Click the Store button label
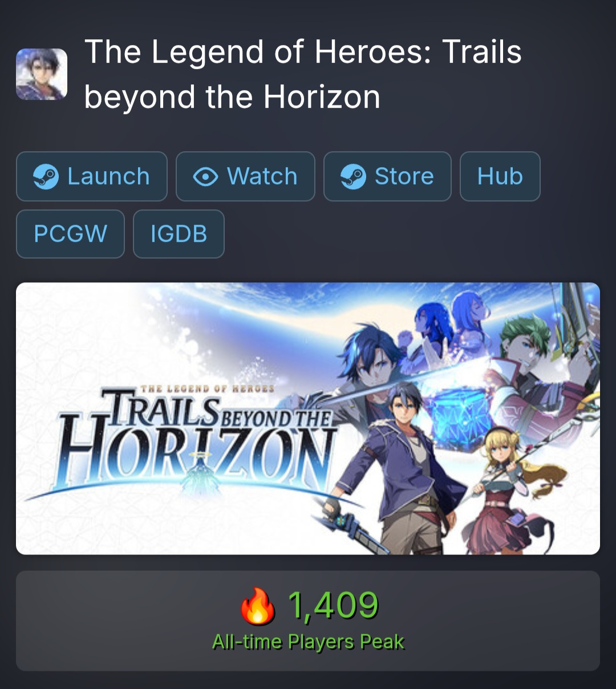The image size is (616, 689). click(404, 176)
